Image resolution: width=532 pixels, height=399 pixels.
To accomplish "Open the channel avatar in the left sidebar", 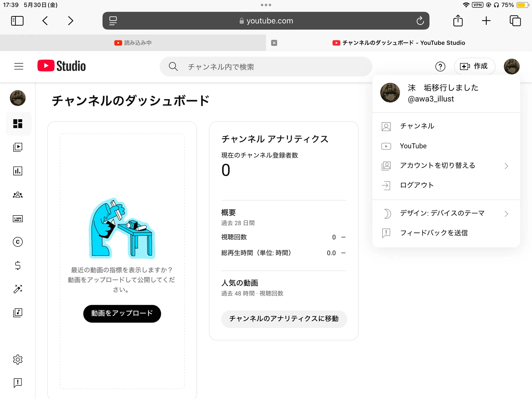I will pyautogui.click(x=18, y=98).
